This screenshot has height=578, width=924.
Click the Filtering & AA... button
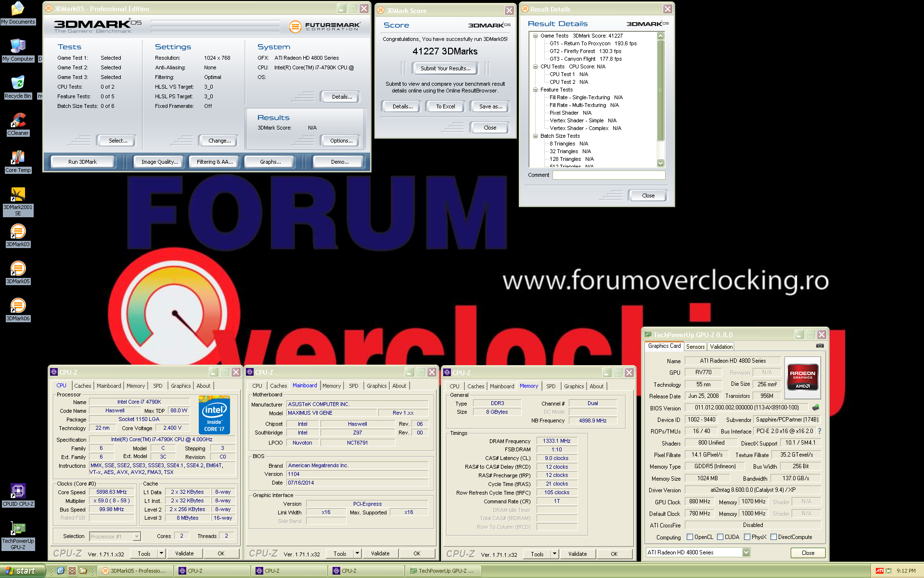[x=215, y=162]
